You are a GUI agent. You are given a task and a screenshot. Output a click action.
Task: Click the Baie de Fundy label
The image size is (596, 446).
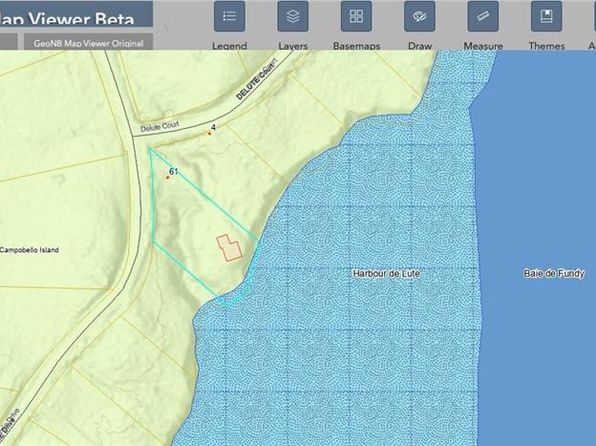click(x=554, y=273)
